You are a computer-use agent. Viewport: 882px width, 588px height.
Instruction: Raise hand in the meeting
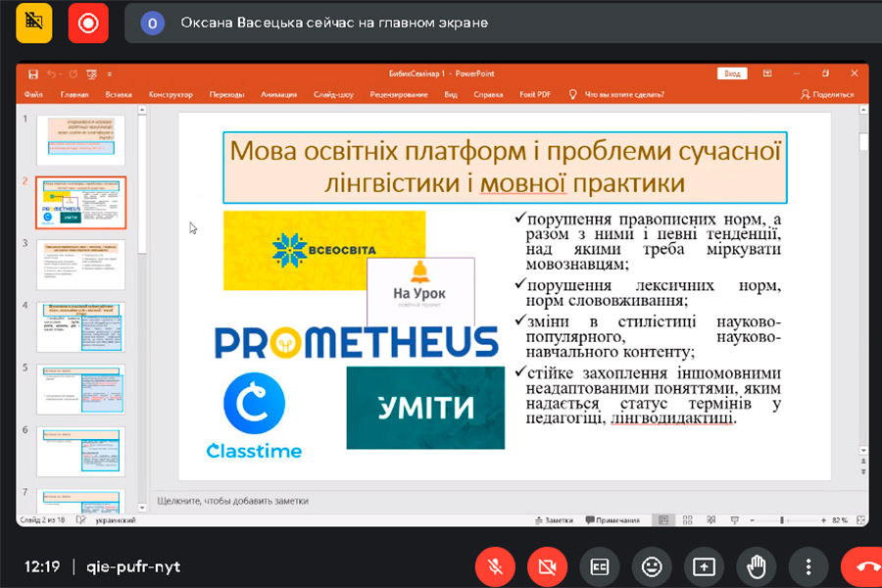[757, 566]
